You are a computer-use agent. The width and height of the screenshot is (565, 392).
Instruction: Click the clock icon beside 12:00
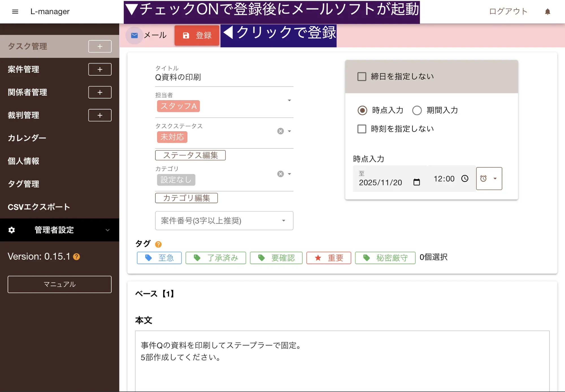pos(465,178)
